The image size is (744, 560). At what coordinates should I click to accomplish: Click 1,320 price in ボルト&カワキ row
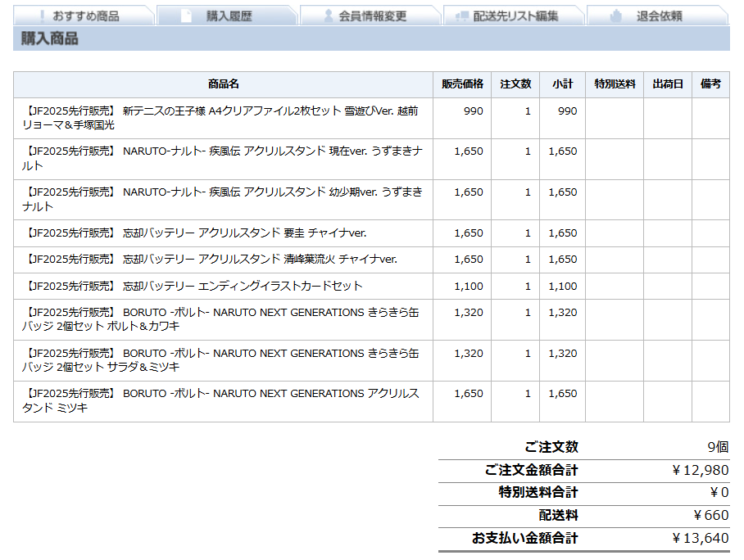(469, 313)
